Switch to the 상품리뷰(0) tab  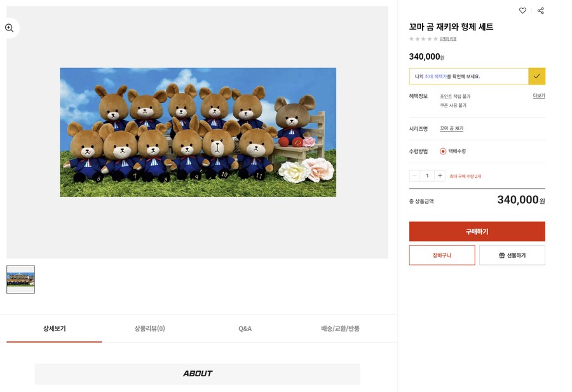pyautogui.click(x=149, y=328)
